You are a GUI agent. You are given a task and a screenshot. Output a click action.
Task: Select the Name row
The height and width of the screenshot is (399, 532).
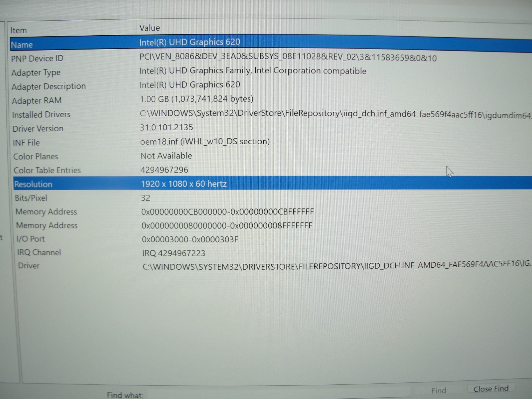(271, 43)
